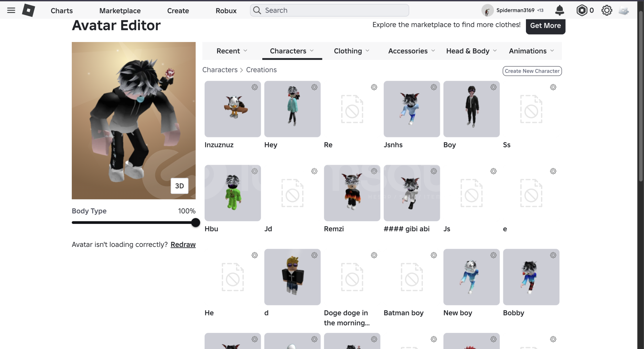Open Create in top navigation

point(178,11)
